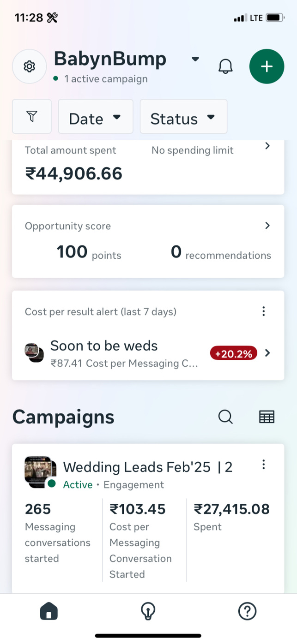
Task: Expand the Date filter dropdown
Action: [x=95, y=117]
